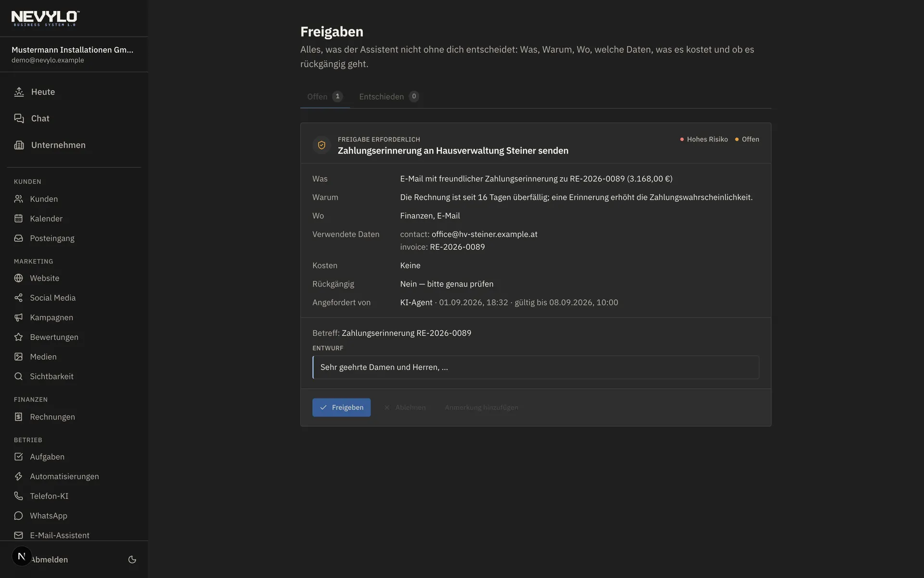Open Kalender via its calendar icon
This screenshot has width=924, height=578.
pos(18,219)
